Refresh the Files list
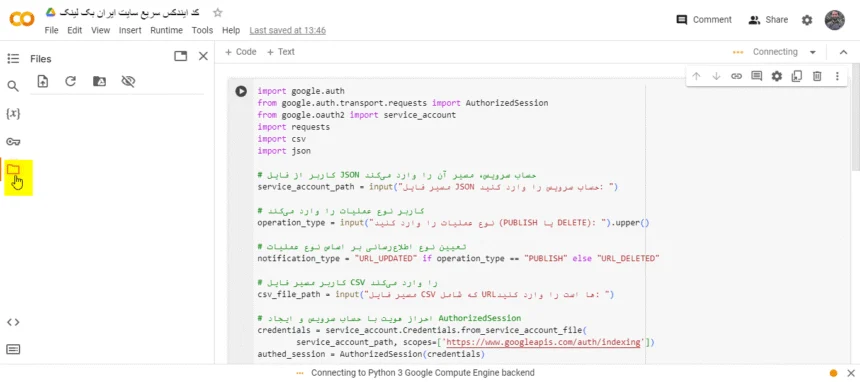This screenshot has height=382, width=860. coord(70,81)
